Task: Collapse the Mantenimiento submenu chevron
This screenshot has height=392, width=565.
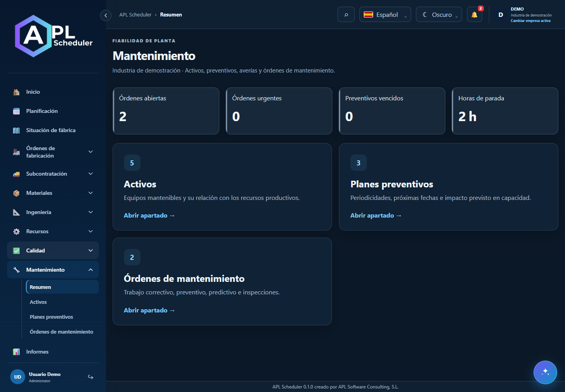Action: click(91, 270)
